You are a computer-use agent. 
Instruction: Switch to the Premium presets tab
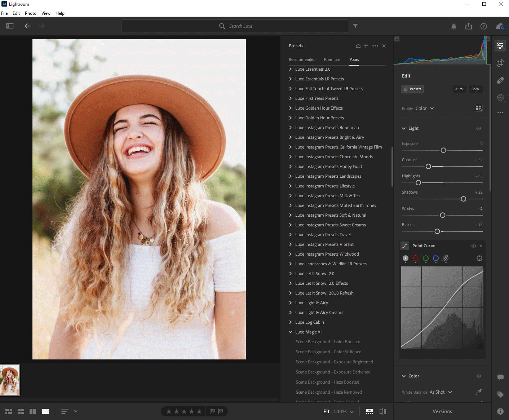pyautogui.click(x=332, y=59)
